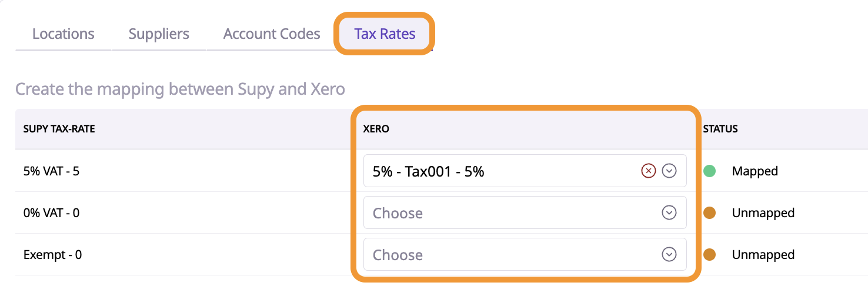Click the orange status dot for 0% VAT
The image size is (868, 299).
tap(710, 213)
